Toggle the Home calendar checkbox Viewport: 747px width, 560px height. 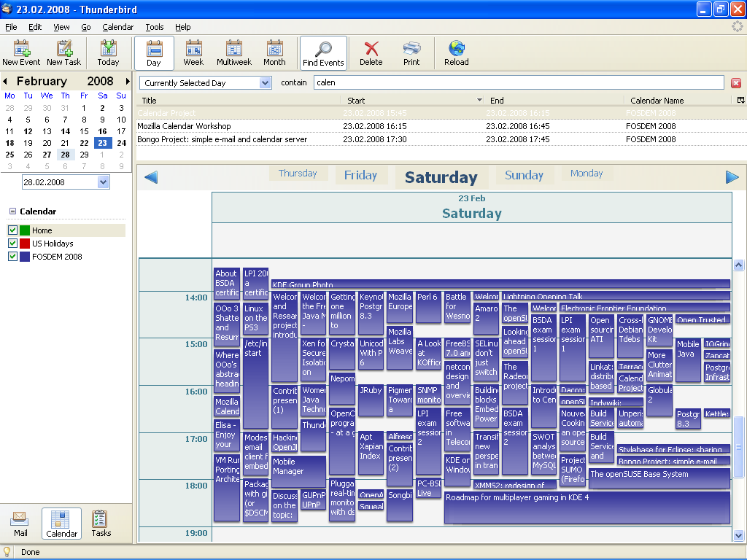[x=13, y=230]
